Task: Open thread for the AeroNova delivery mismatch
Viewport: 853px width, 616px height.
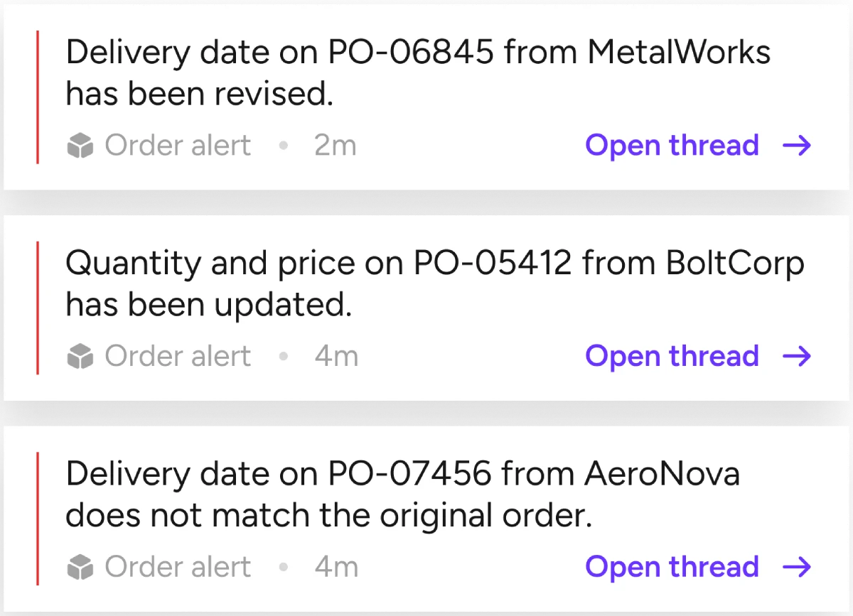Action: (x=672, y=567)
